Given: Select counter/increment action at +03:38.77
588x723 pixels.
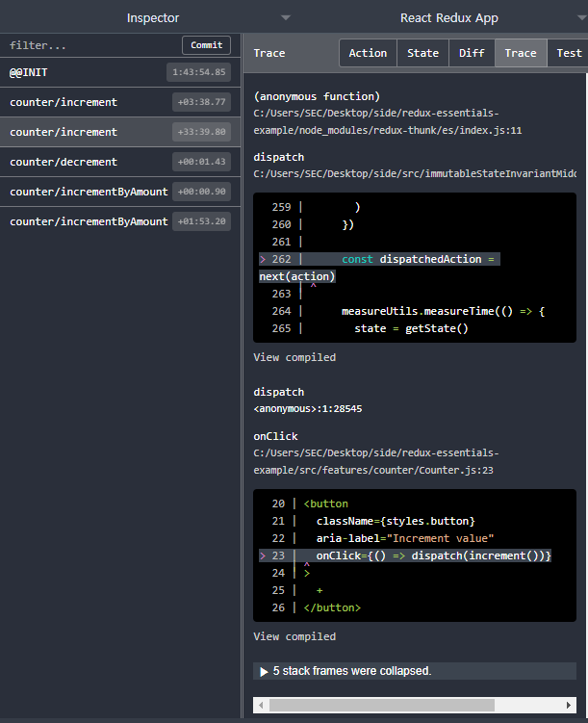Looking at the screenshot, I should (x=120, y=102).
